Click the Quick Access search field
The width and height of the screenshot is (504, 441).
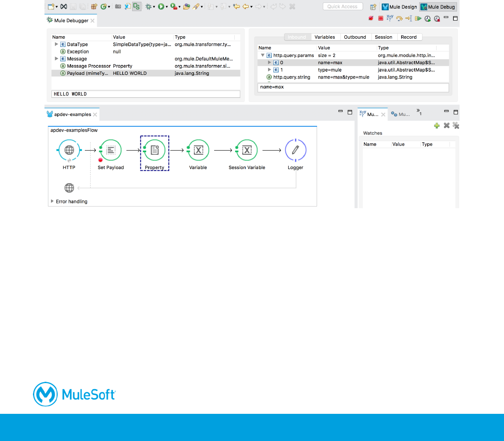pos(343,7)
